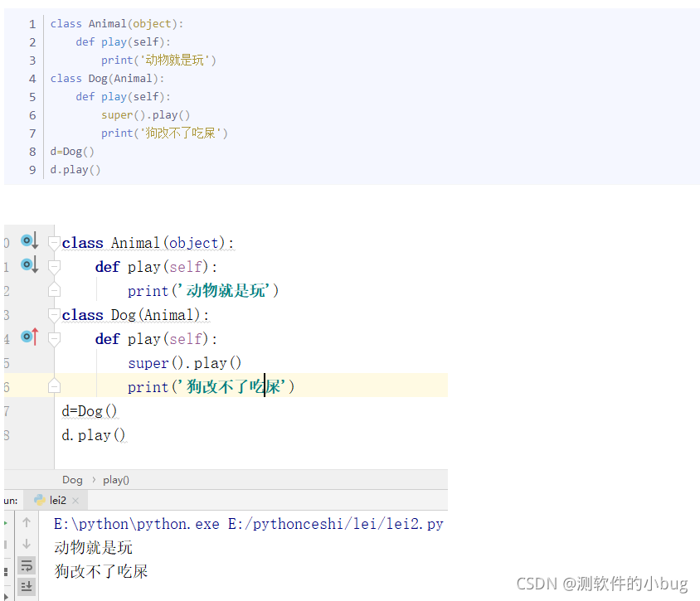Click play() in editor breadcrumb bar
Screen dimensions: 700x601
(116, 480)
